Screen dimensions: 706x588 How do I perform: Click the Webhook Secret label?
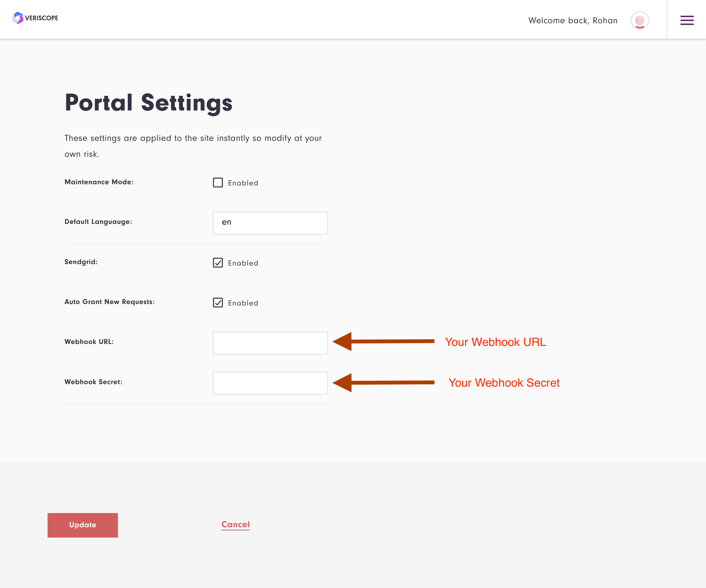click(93, 382)
